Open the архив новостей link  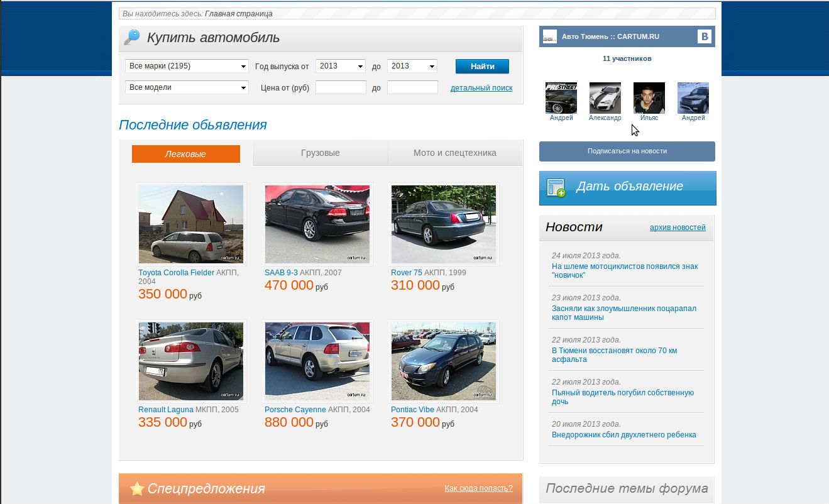point(678,227)
